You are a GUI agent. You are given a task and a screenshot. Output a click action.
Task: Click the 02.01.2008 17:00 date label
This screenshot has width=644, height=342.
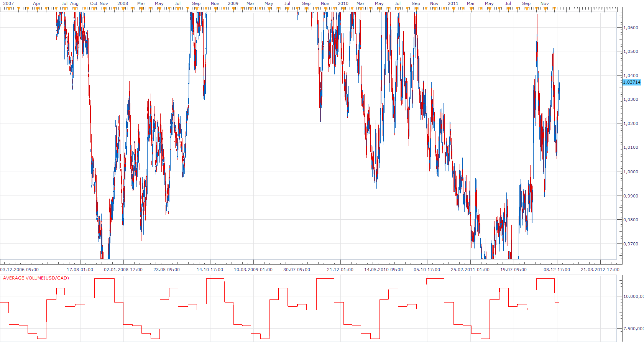click(x=123, y=270)
